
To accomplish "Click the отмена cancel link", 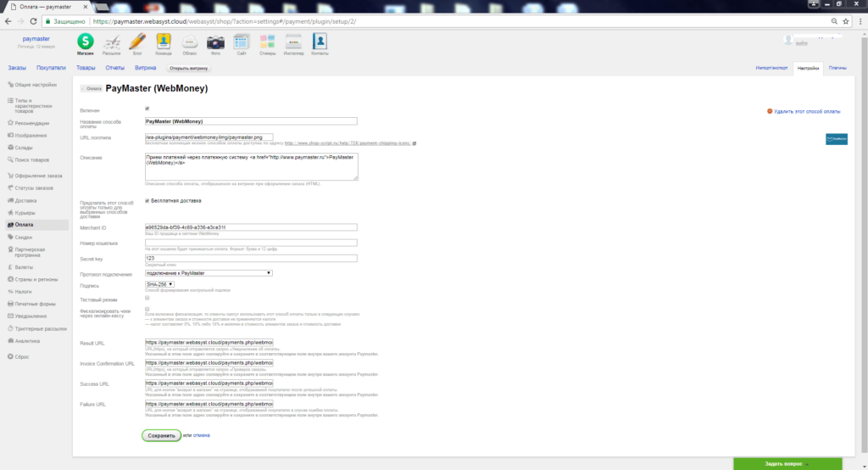I will (x=201, y=435).
